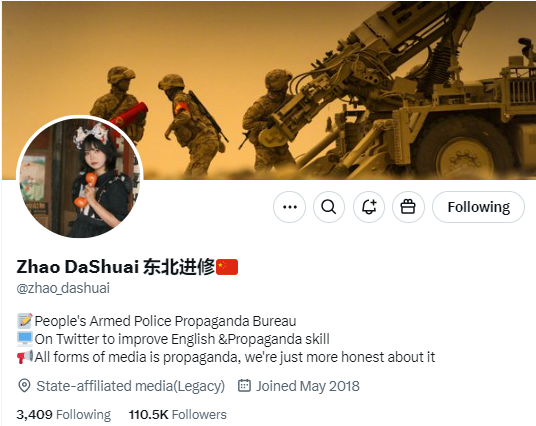Click the @zhao_dashuai handle
Screen dimensions: 536x426
(x=63, y=288)
